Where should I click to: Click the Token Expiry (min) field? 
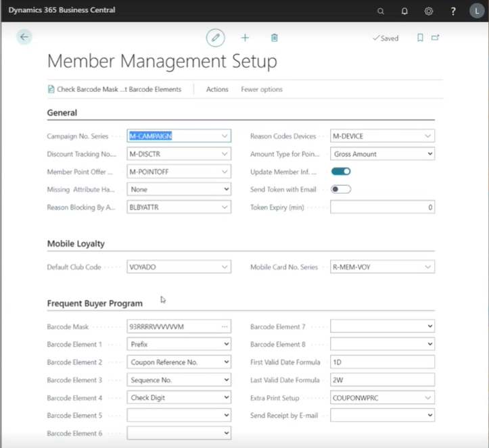pos(382,207)
